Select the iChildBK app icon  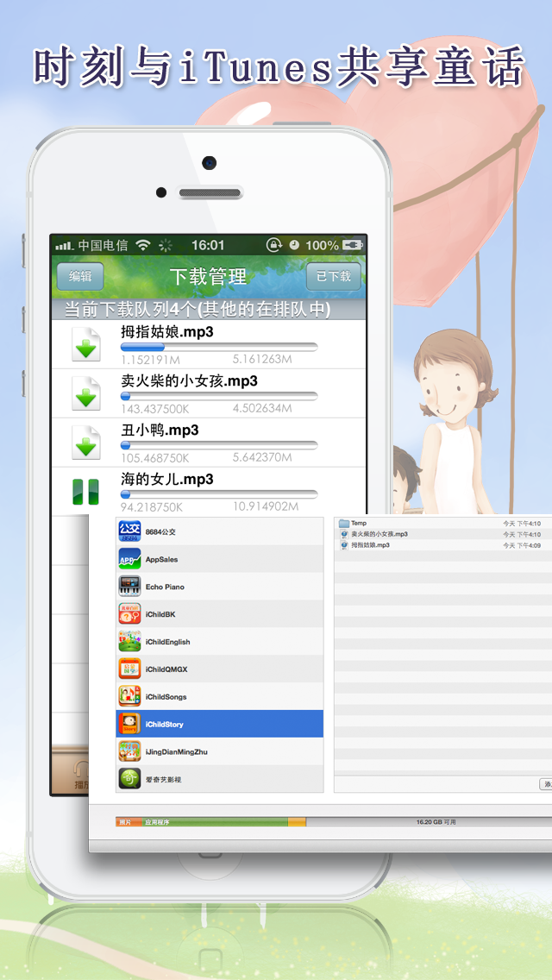[129, 614]
